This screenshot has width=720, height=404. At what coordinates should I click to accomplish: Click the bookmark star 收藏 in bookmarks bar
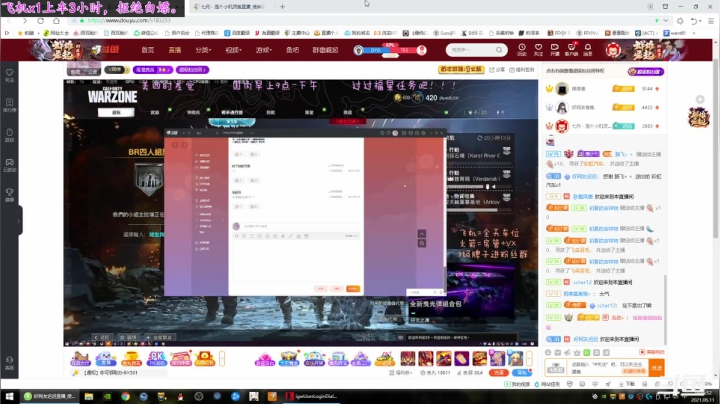tap(26, 33)
